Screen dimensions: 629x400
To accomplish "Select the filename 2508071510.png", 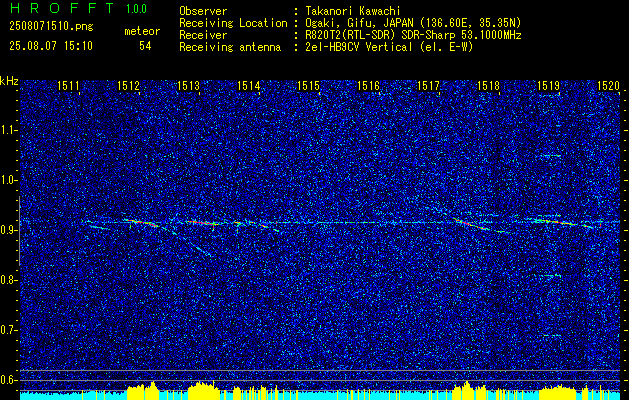I will click(51, 26).
